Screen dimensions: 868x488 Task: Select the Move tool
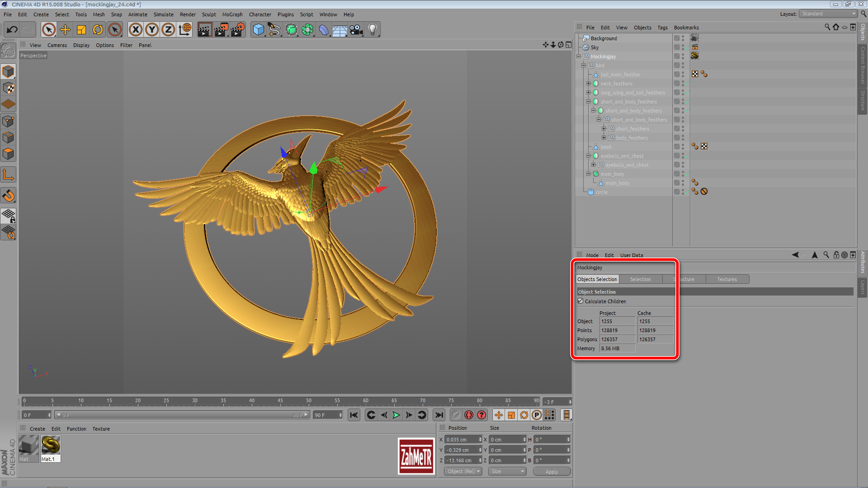65,29
